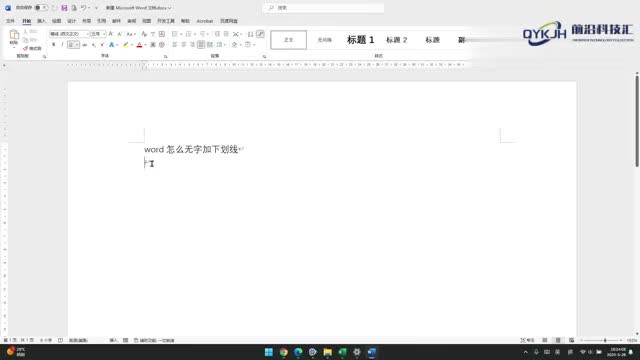Screen dimensions: 640x360
Task: Toggle Show/Hide paragraph marks
Action: (260, 34)
